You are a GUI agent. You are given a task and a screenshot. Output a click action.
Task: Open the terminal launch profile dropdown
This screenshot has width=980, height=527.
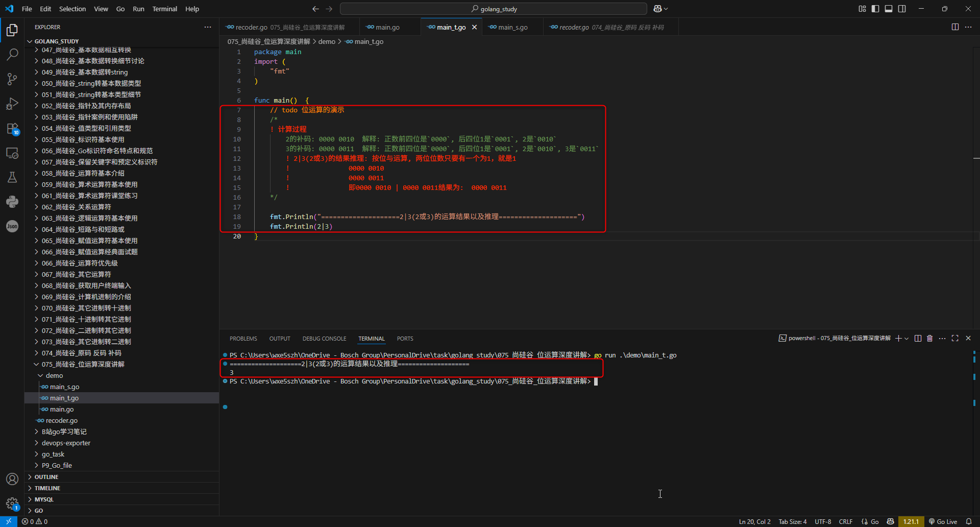(906, 338)
